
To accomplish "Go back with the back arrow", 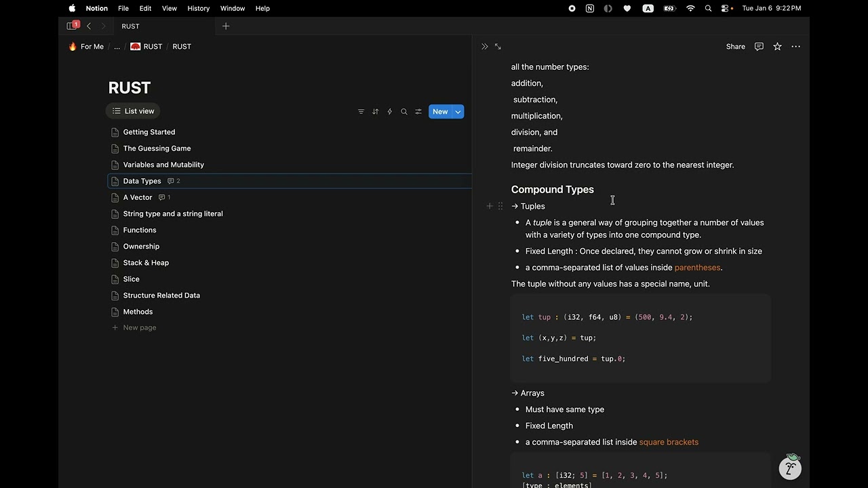I will [89, 26].
